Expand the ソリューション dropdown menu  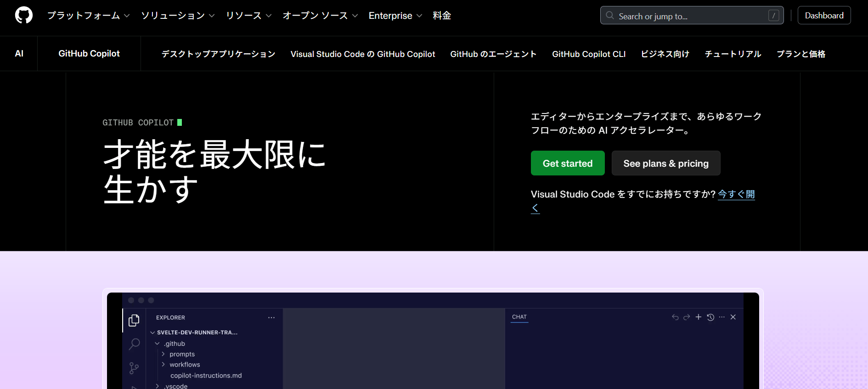tap(178, 16)
